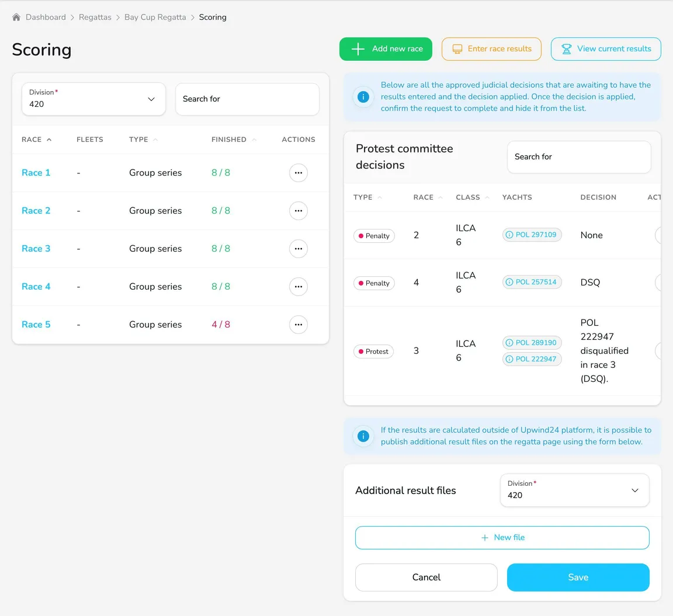Image resolution: width=673 pixels, height=616 pixels.
Task: Sort decisions table by Type column
Action: coord(367,197)
